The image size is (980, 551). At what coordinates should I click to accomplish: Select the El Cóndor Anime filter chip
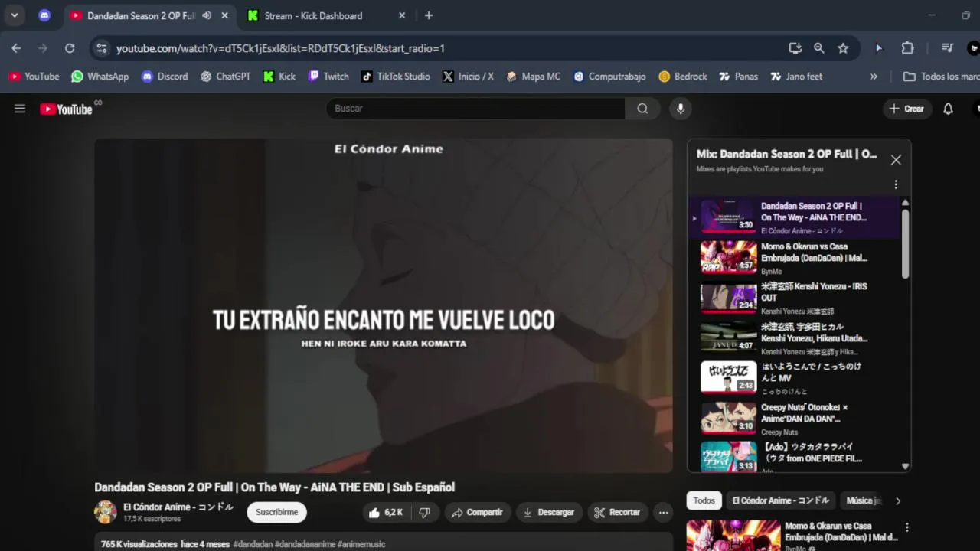pyautogui.click(x=780, y=500)
